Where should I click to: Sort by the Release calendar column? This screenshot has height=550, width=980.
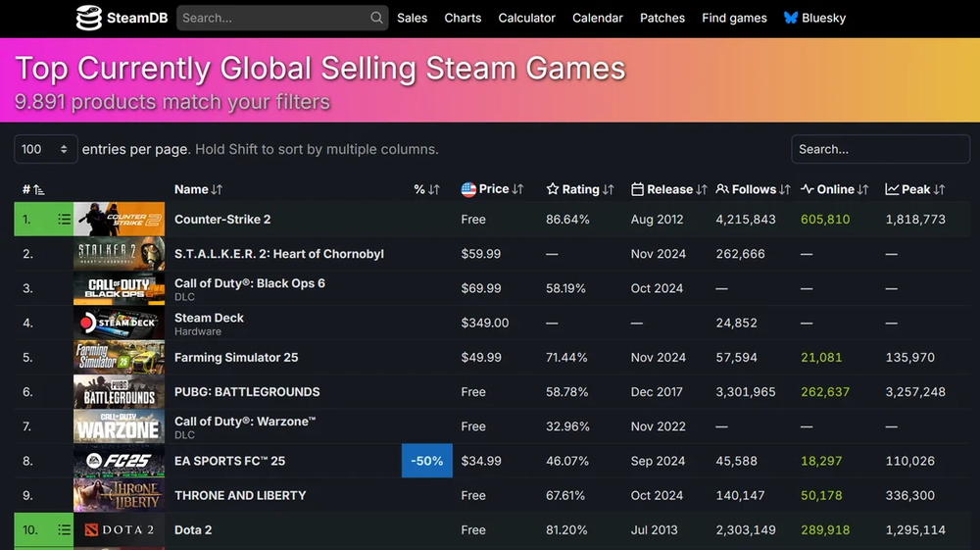click(668, 189)
